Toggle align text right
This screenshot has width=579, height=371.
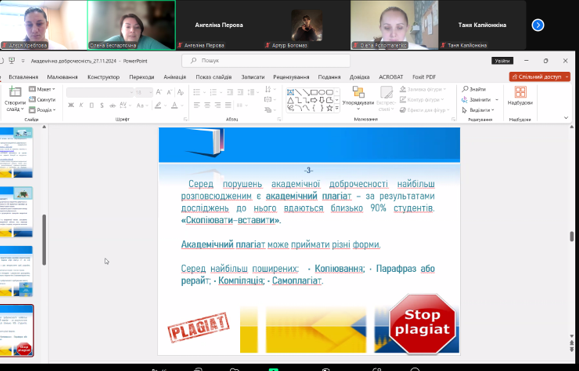217,105
